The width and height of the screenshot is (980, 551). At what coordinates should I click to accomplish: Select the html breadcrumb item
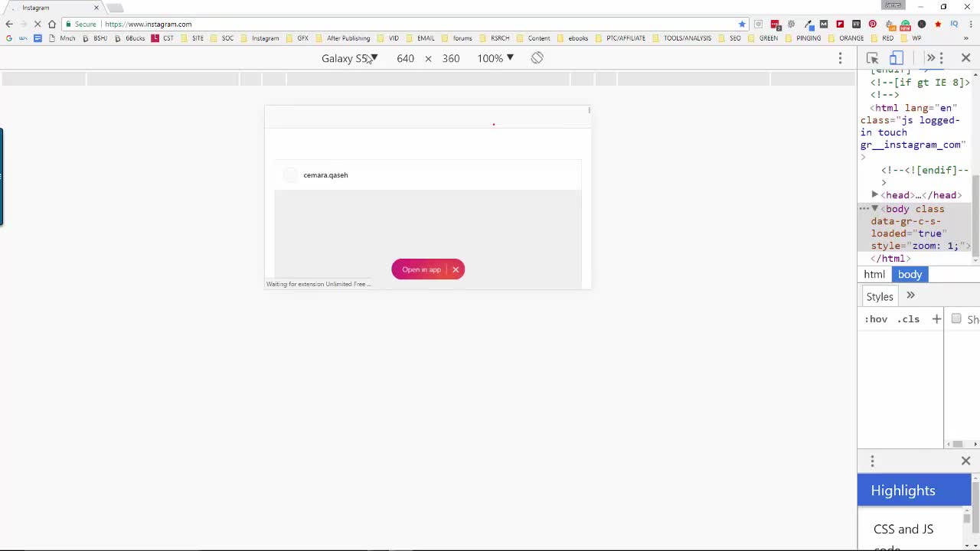[x=874, y=275]
